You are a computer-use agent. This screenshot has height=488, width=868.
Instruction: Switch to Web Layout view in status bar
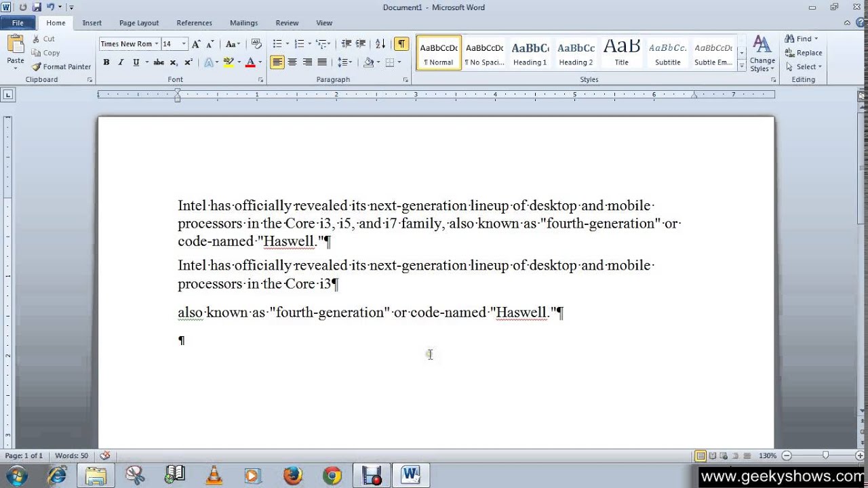pos(724,456)
